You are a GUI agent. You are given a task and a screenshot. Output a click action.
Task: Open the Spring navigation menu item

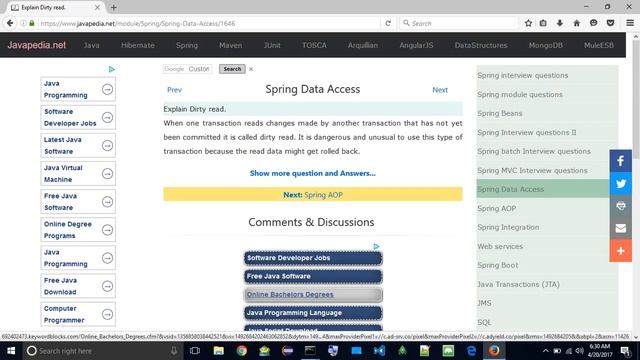click(x=187, y=45)
